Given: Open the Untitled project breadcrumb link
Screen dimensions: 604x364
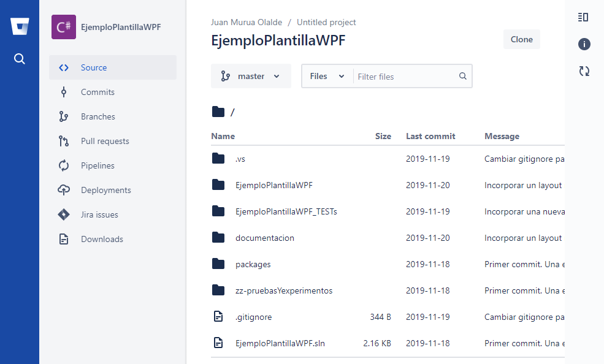Looking at the screenshot, I should (x=326, y=22).
